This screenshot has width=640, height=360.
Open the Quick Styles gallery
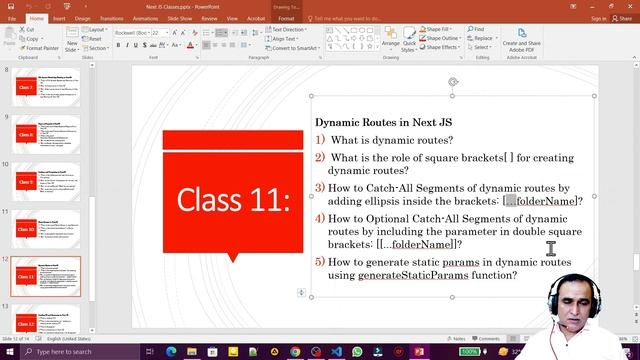click(x=409, y=39)
